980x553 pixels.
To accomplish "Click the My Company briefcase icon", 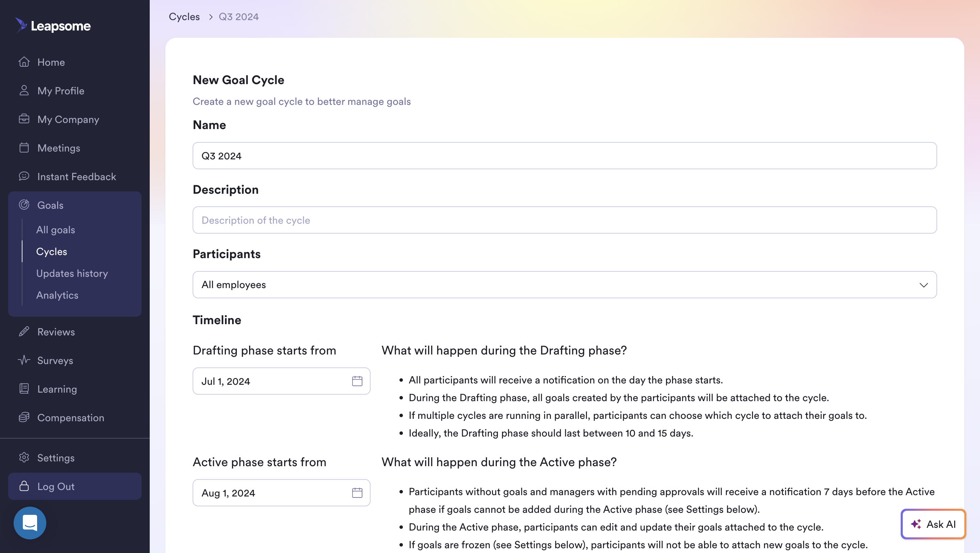I will click(24, 119).
